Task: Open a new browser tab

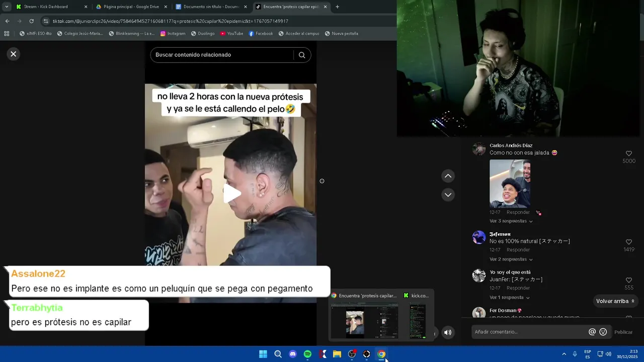Action: tap(337, 7)
